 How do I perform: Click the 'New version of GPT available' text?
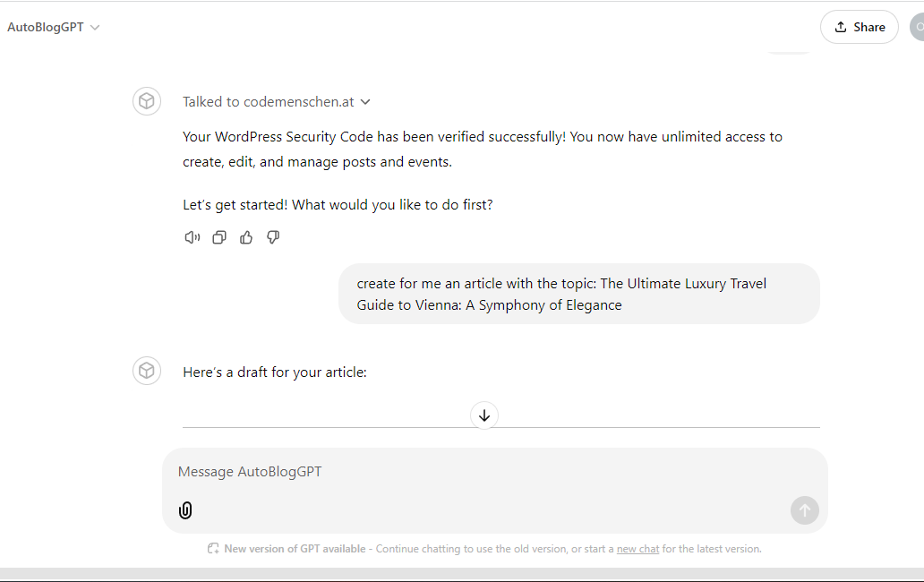pyautogui.click(x=295, y=549)
